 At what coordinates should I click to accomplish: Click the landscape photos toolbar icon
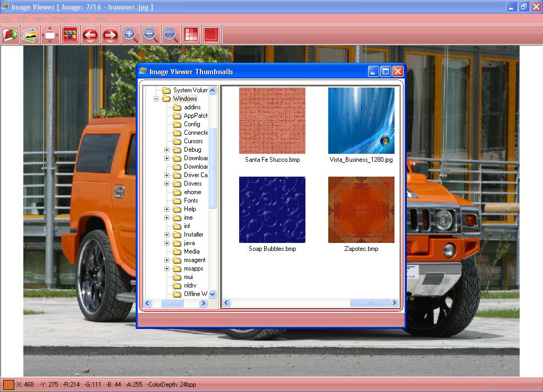[30, 35]
